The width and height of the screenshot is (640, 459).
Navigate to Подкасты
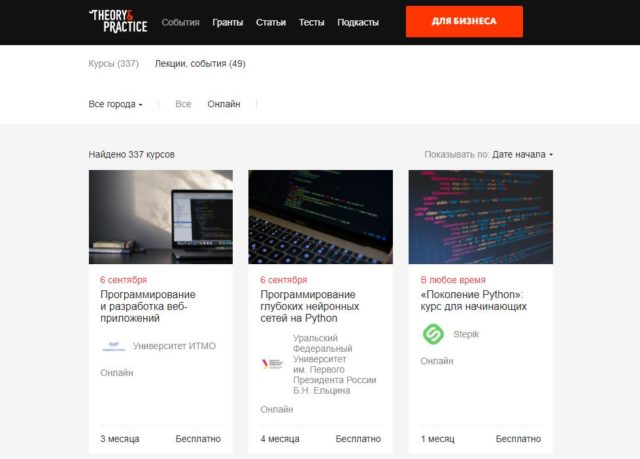(358, 22)
